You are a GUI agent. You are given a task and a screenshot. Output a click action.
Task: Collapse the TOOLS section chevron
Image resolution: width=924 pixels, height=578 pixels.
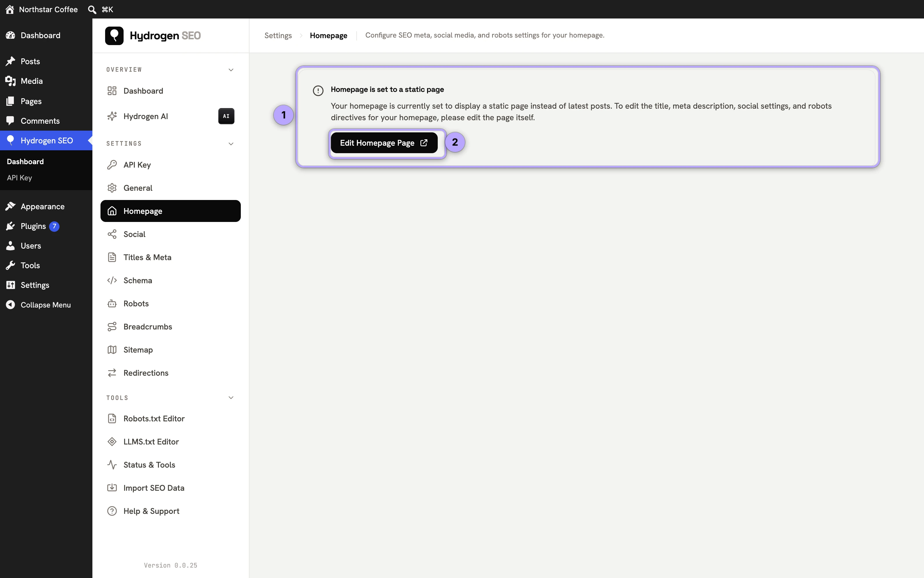(231, 398)
